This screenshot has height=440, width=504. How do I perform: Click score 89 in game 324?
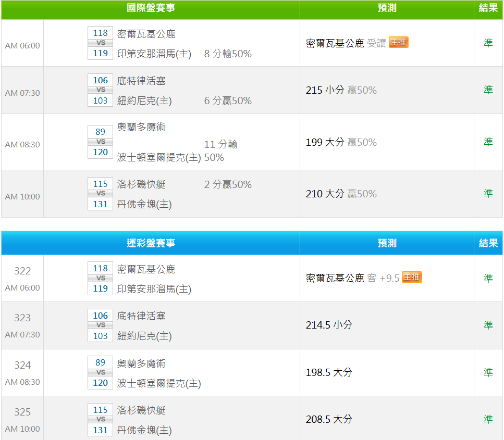[100, 362]
